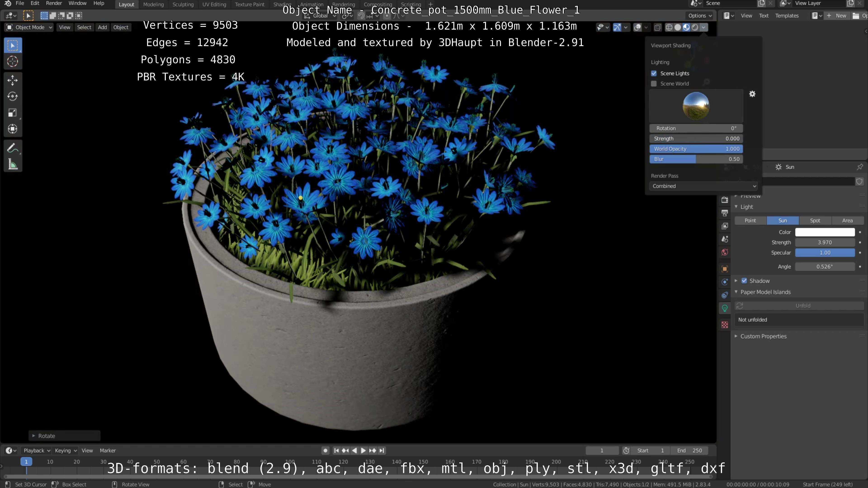The height and width of the screenshot is (488, 868).
Task: Open the HDRI preferences gear icon
Action: [x=752, y=94]
